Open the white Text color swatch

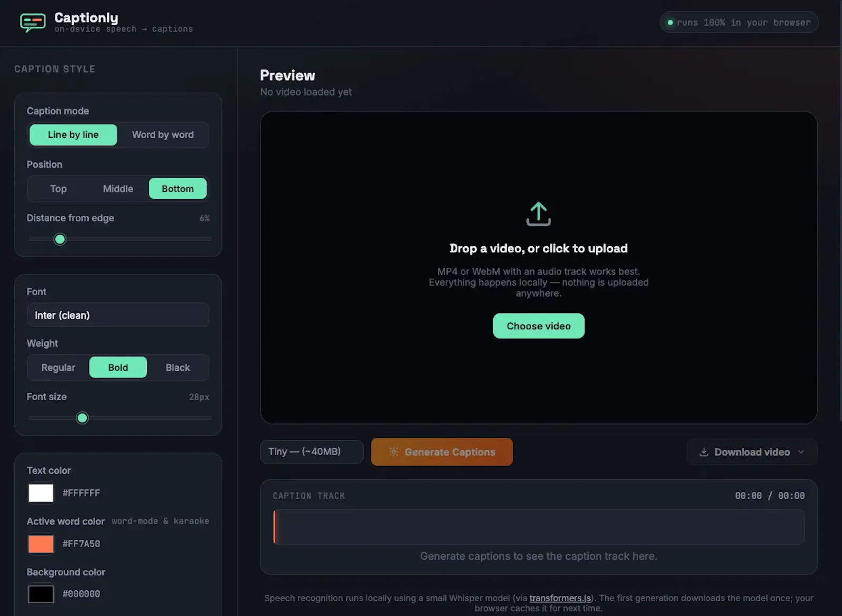coord(41,493)
